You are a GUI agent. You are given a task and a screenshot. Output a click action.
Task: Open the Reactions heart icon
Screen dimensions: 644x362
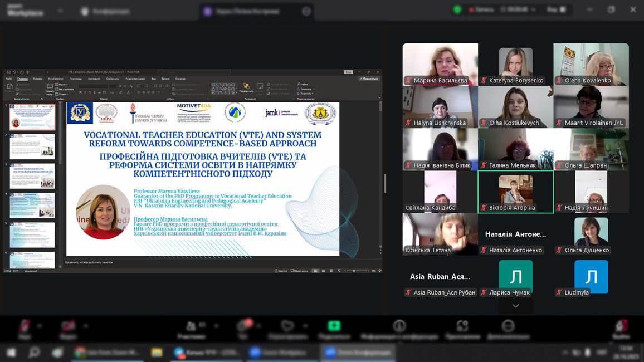coord(287,326)
